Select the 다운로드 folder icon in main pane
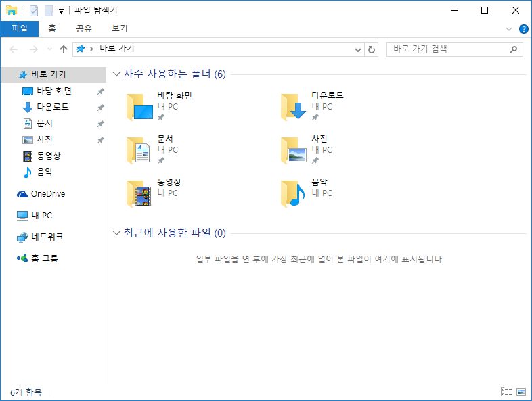The width and height of the screenshot is (532, 401). pyautogui.click(x=294, y=108)
